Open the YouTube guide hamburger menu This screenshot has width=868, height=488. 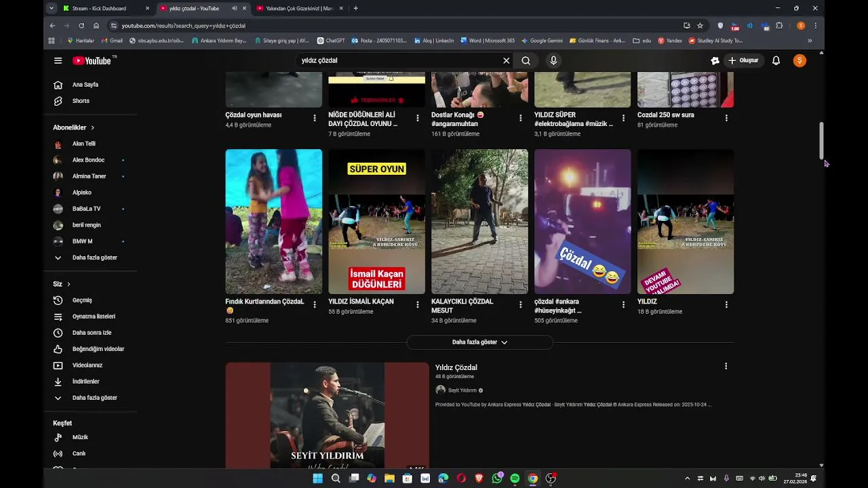[x=58, y=60]
